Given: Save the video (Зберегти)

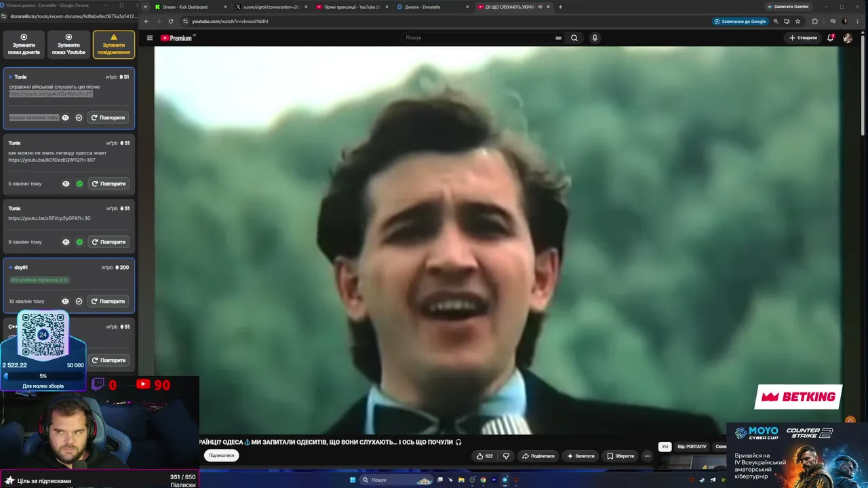Looking at the screenshot, I should (620, 456).
